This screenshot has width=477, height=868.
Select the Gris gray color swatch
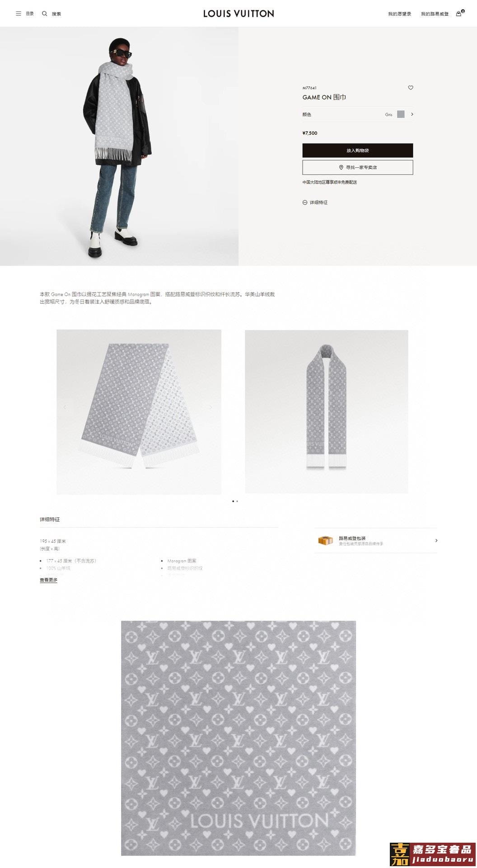point(401,114)
